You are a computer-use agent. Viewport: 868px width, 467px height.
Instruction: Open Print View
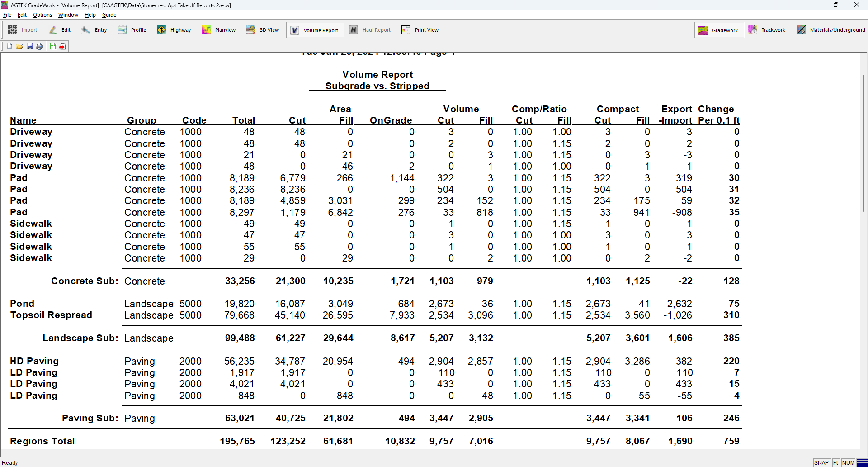(420, 30)
